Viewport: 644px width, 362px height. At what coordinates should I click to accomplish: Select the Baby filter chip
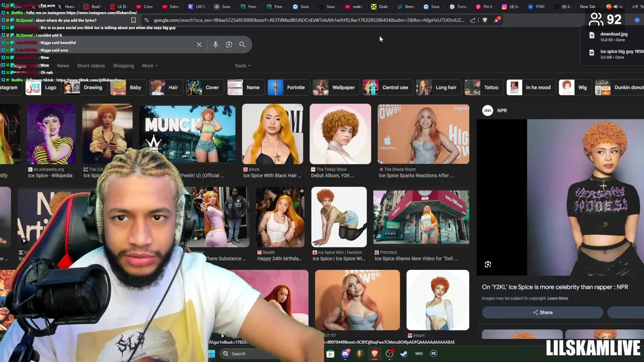pyautogui.click(x=127, y=87)
